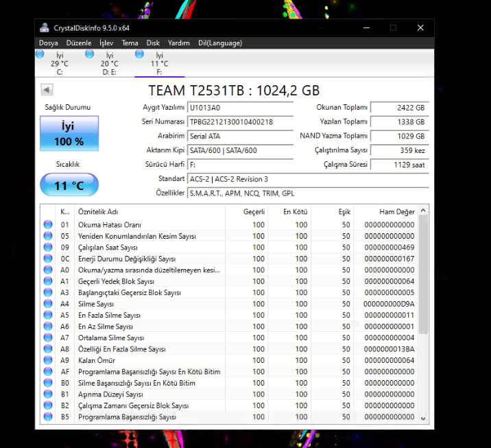Open the Dosya menu

click(x=48, y=43)
